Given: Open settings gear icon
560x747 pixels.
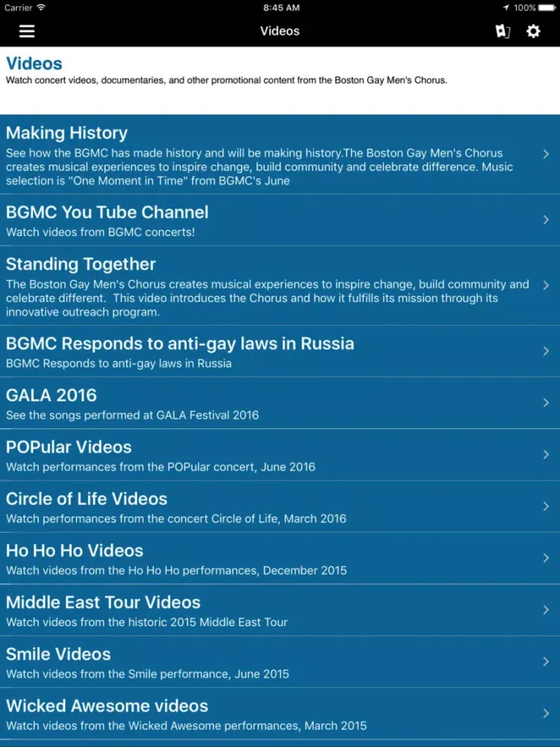Looking at the screenshot, I should pos(533,31).
